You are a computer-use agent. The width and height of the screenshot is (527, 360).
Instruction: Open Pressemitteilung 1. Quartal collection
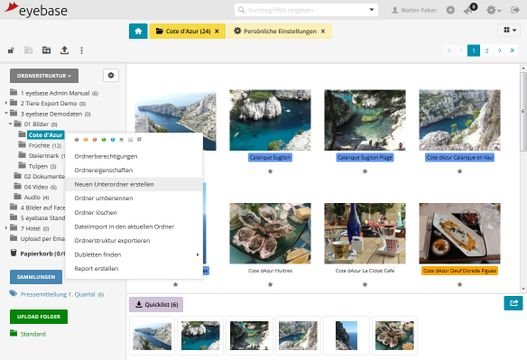(x=57, y=294)
